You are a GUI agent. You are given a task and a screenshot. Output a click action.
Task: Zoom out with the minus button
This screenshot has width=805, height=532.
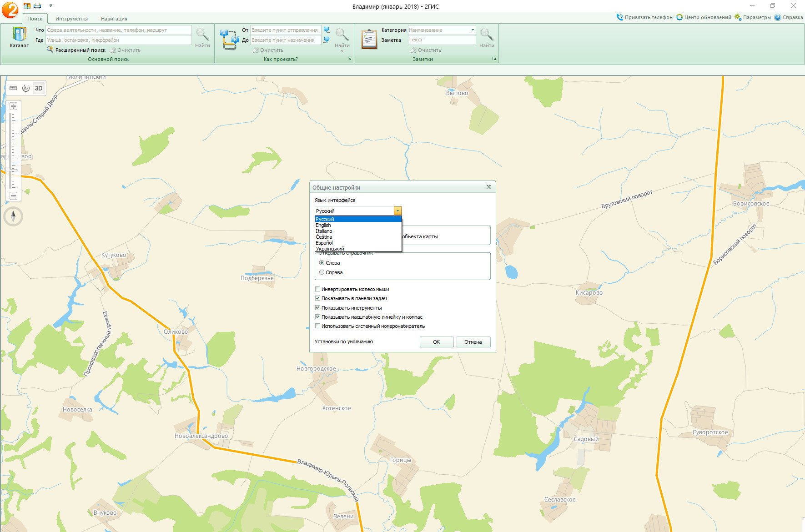tap(14, 196)
